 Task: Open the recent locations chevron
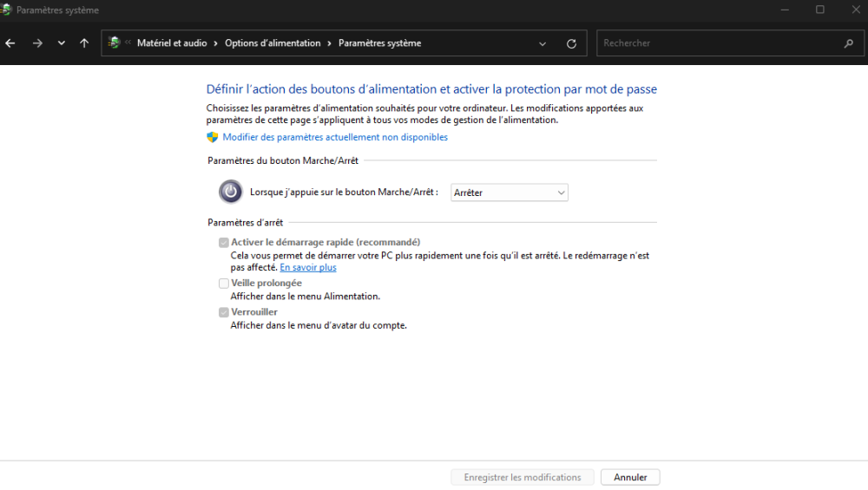point(61,43)
